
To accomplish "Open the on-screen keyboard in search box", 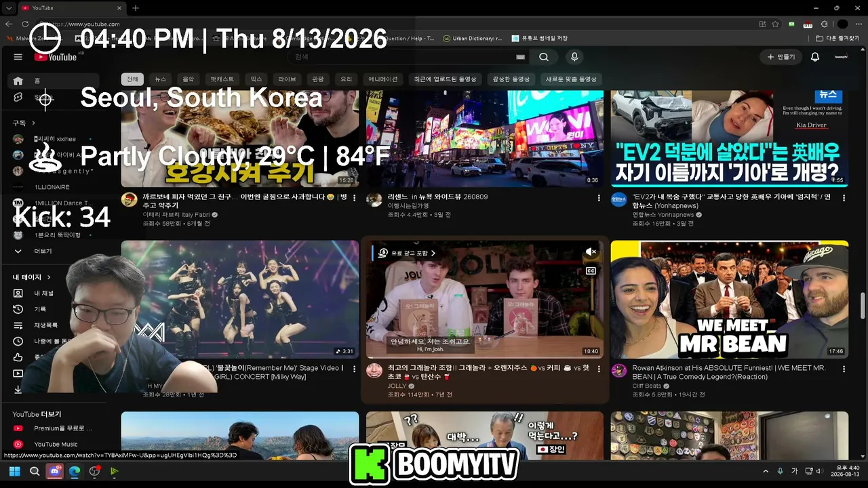I will click(520, 57).
